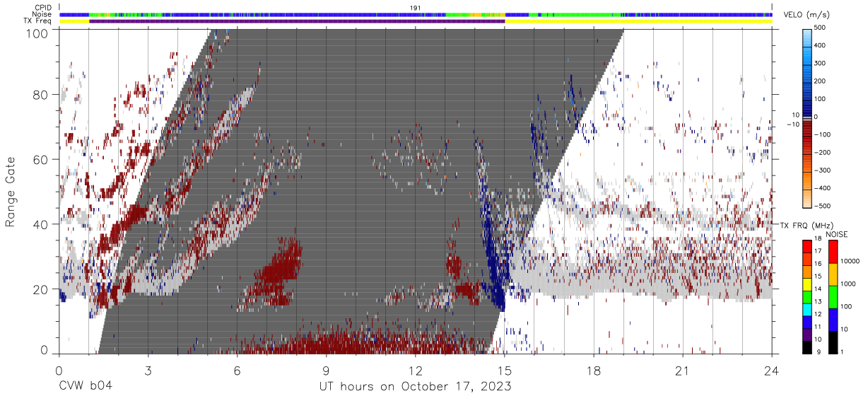
Task: Click the Noise row label
Action: 42,14
